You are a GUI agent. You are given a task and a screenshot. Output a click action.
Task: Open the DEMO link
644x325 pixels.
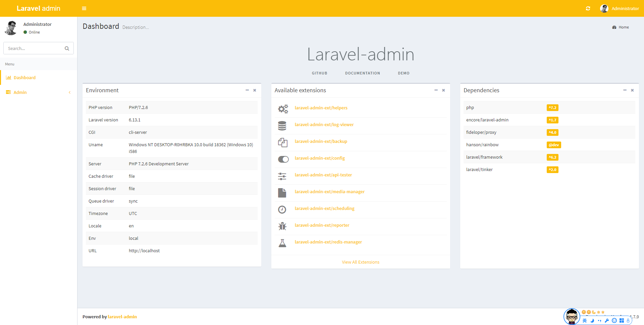404,73
